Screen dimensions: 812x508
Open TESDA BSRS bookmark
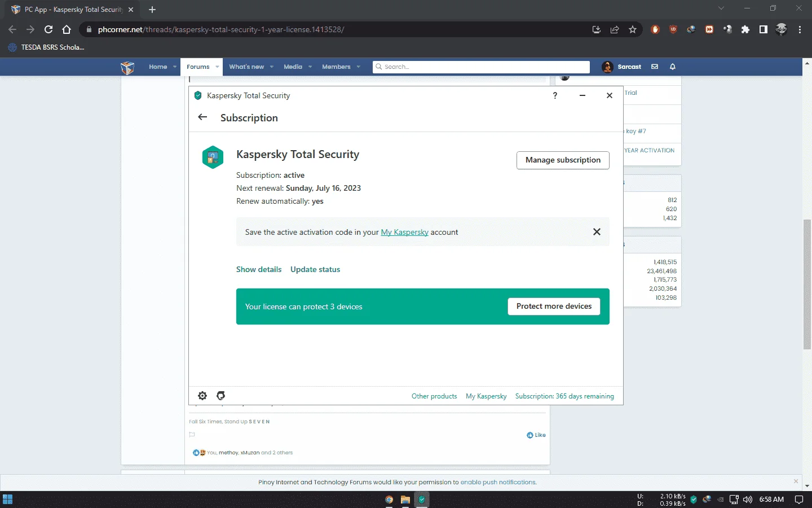coord(46,47)
